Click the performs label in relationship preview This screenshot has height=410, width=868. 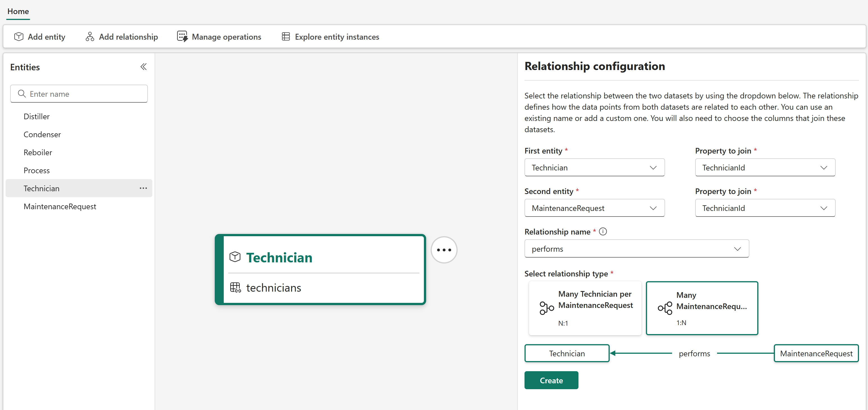[695, 353]
